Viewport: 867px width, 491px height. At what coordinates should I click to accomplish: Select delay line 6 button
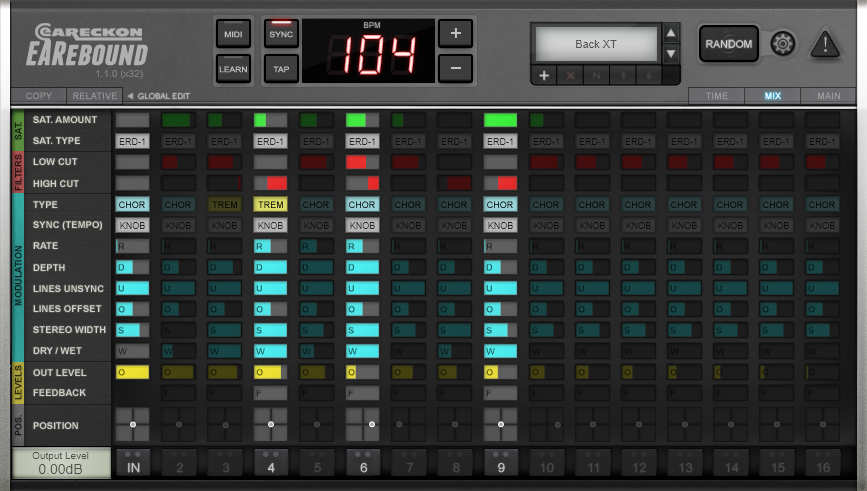(x=363, y=463)
